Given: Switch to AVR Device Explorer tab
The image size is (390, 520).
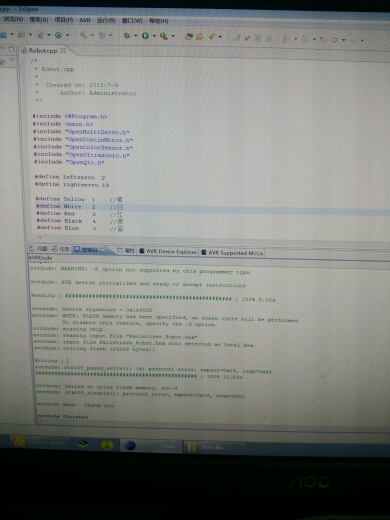Looking at the screenshot, I should (x=168, y=252).
